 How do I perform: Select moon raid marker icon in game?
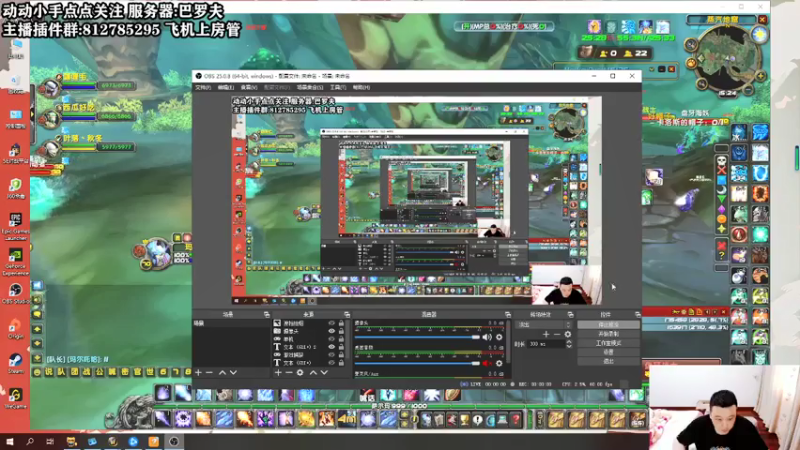pos(721,190)
